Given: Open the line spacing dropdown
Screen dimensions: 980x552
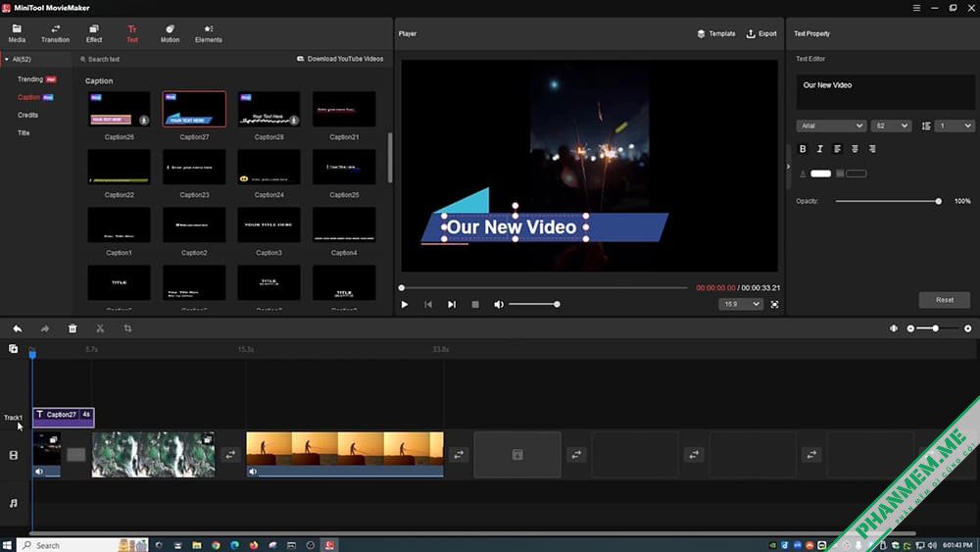Looking at the screenshot, I should (x=955, y=126).
